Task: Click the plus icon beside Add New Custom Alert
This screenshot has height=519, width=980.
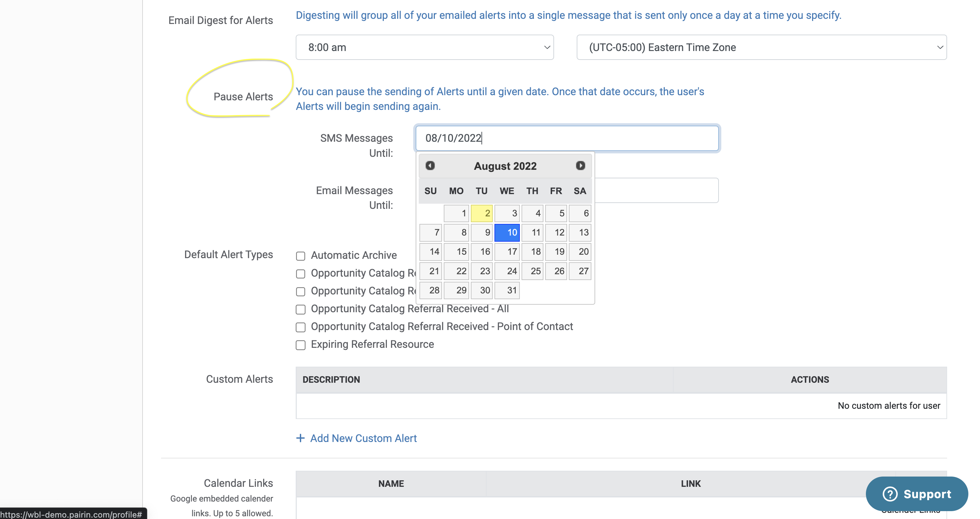Action: (300, 438)
